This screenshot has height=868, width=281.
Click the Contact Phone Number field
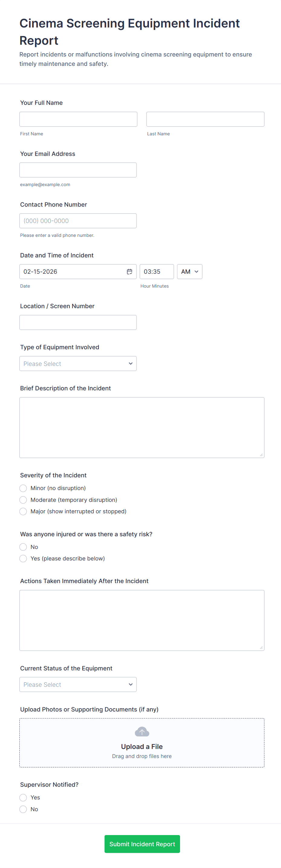78,221
